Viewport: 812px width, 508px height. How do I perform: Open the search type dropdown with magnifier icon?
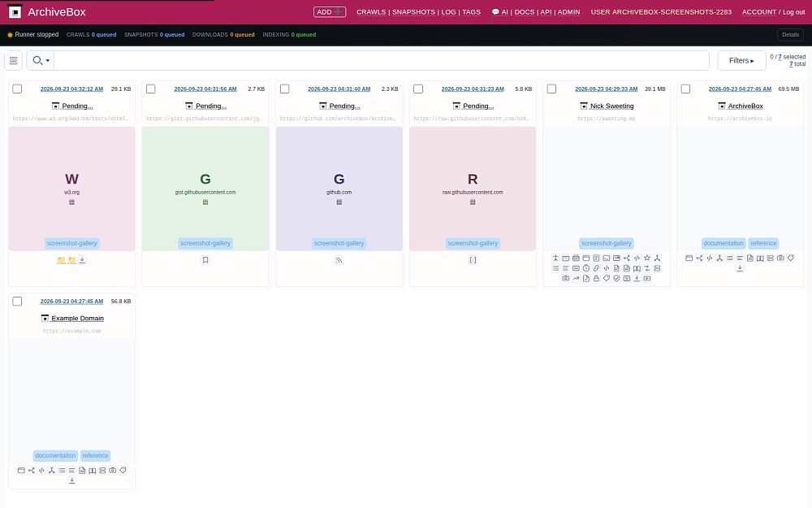[x=41, y=61]
